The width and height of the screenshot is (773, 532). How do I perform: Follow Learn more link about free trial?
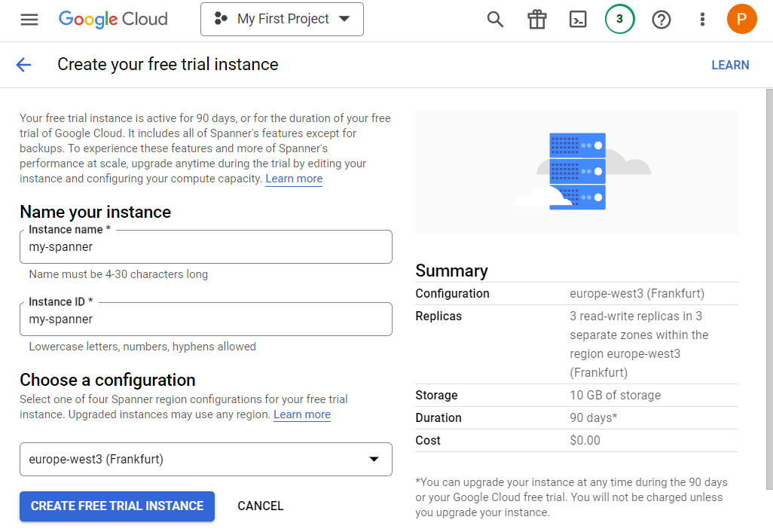tap(294, 179)
